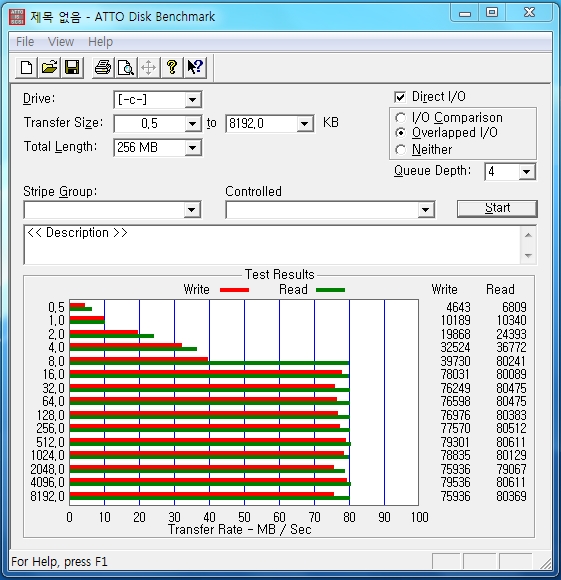Click the green Read legend swatch
The width and height of the screenshot is (561, 580).
click(x=330, y=290)
